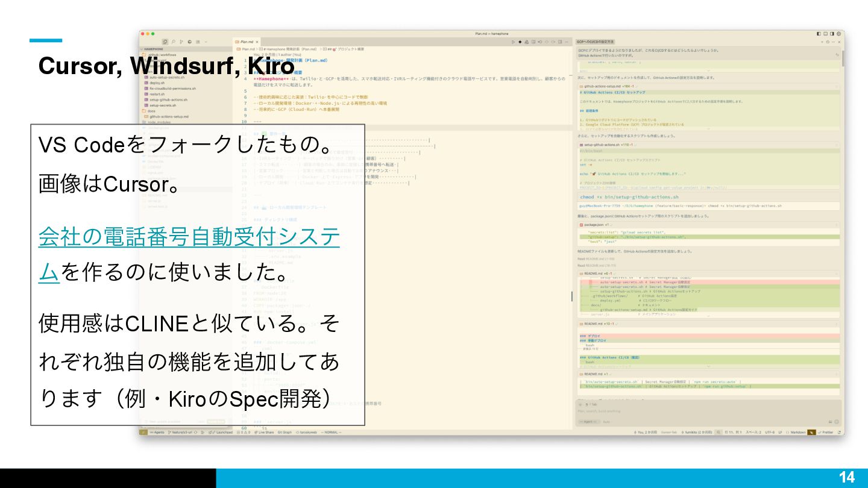Collapse the HAMEPHONE explorer section header
The width and height of the screenshot is (868, 488).
pos(186,49)
